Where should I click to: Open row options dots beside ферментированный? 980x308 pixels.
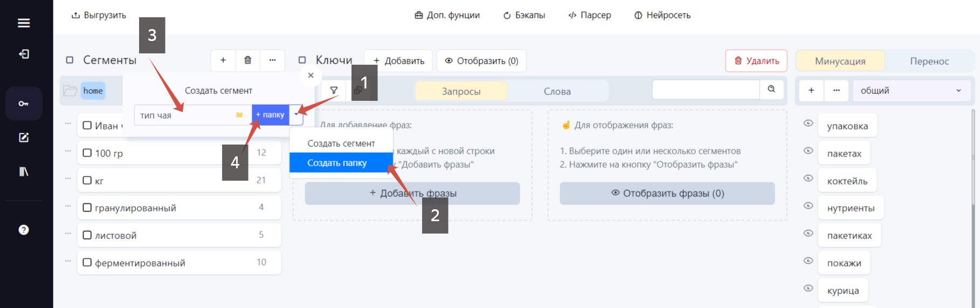point(68,261)
